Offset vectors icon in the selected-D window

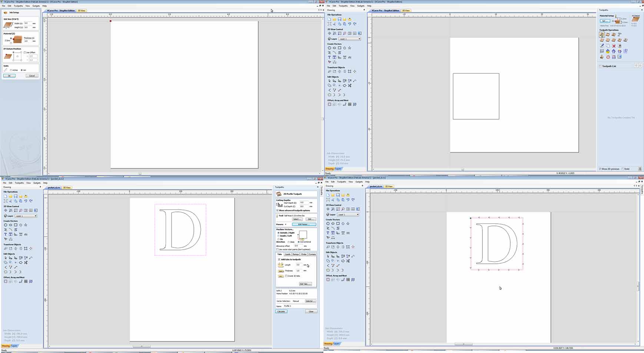pos(328,280)
